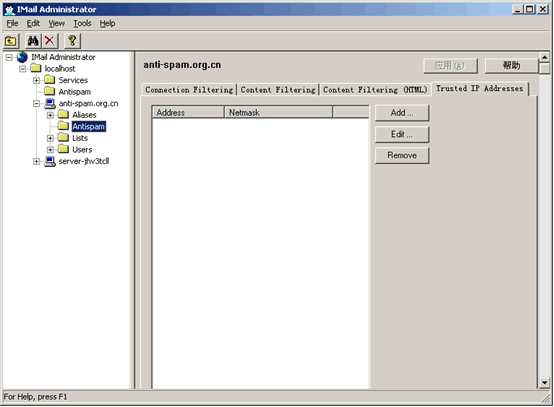Click the binoculars find icon
Viewport: 554px width, 407px height.
[x=33, y=41]
